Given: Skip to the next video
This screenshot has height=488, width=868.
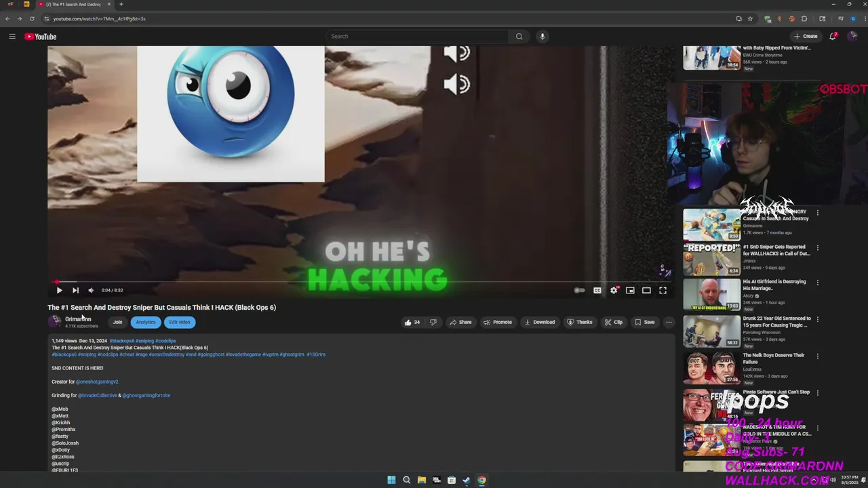Looking at the screenshot, I should [x=75, y=290].
